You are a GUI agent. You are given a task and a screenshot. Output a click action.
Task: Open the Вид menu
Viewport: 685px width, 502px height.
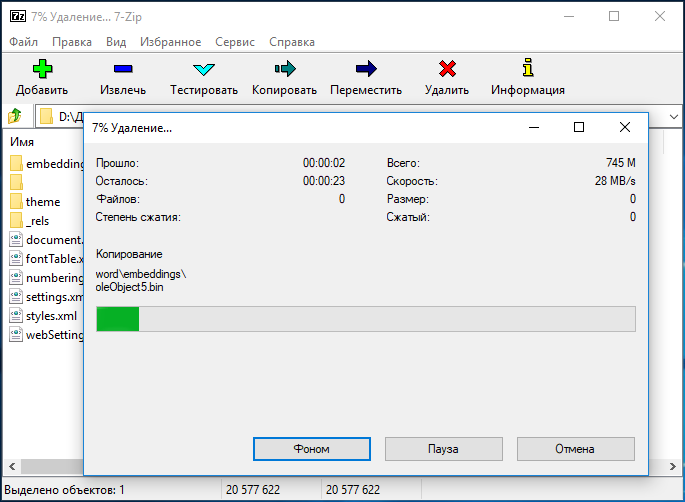(x=116, y=42)
